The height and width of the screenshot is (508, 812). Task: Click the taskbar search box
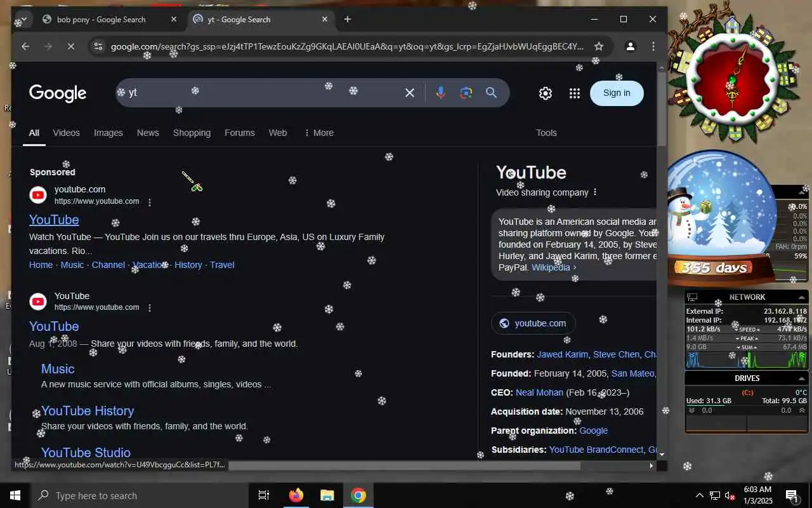(x=139, y=495)
